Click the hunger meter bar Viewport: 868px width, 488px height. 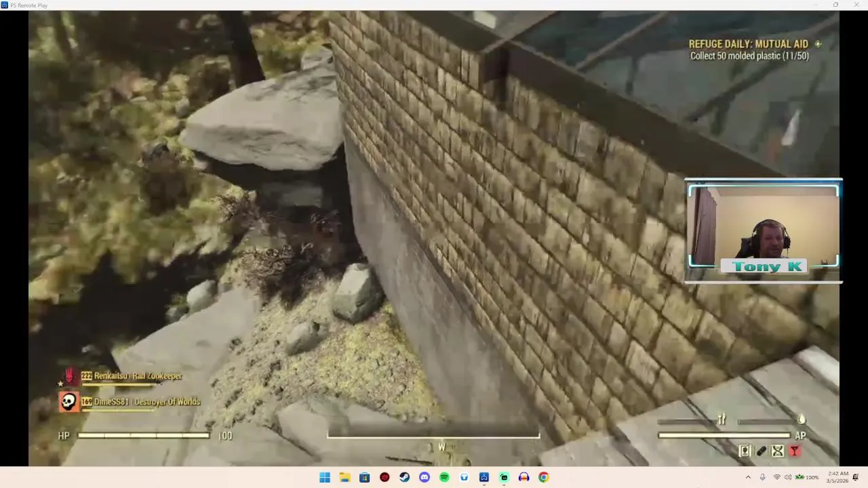(686, 422)
